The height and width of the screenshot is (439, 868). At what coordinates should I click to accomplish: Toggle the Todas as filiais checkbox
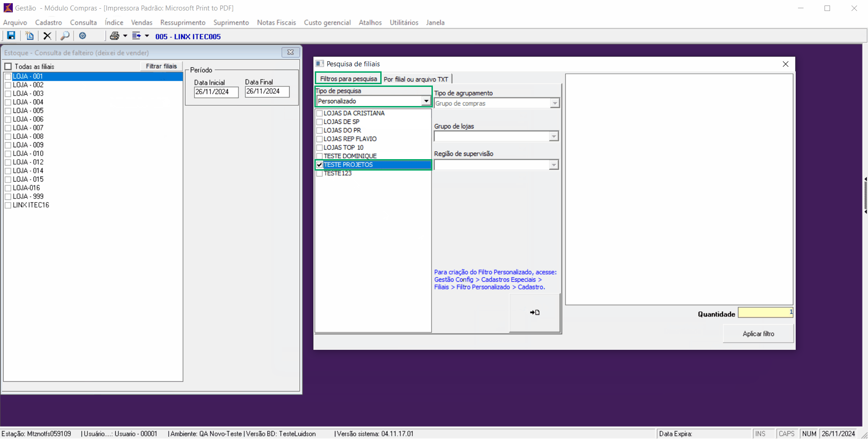8,66
